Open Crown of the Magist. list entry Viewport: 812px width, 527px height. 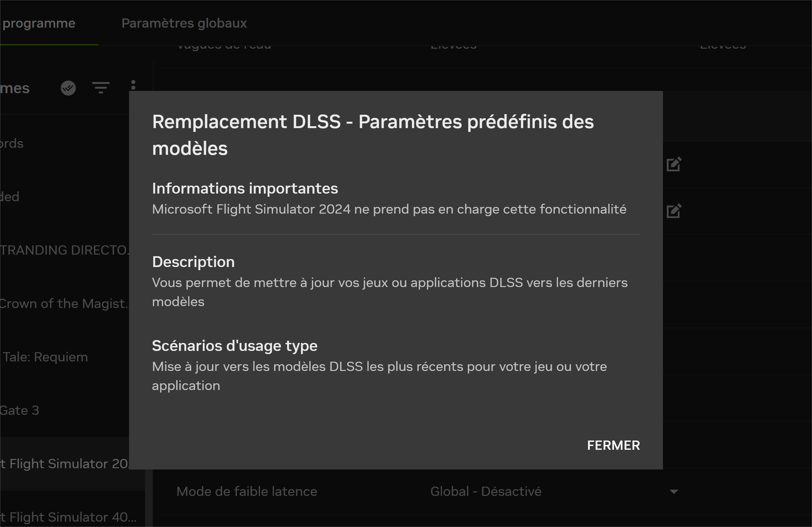pyautogui.click(x=65, y=304)
